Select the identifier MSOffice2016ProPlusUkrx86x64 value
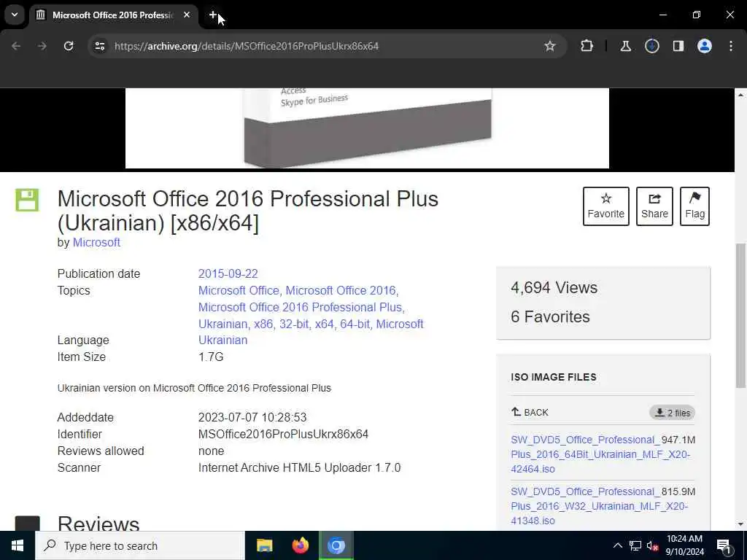 [284, 435]
